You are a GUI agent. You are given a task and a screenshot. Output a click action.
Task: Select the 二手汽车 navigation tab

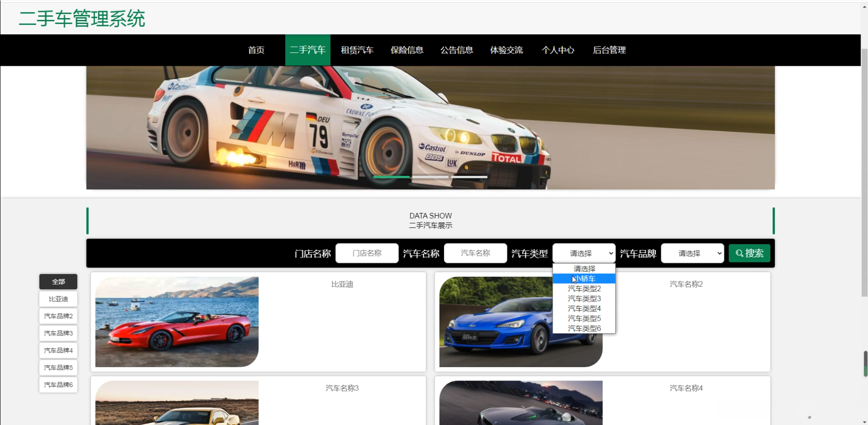(x=307, y=50)
